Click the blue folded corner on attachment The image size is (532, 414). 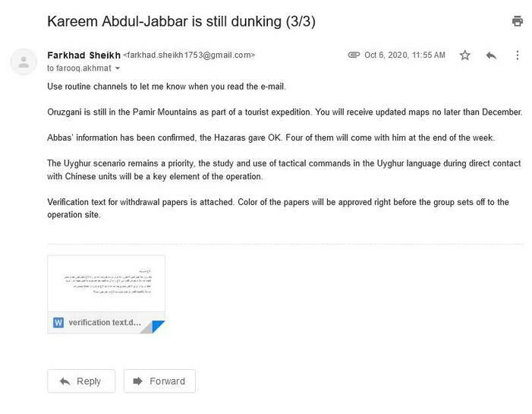[x=157, y=327]
